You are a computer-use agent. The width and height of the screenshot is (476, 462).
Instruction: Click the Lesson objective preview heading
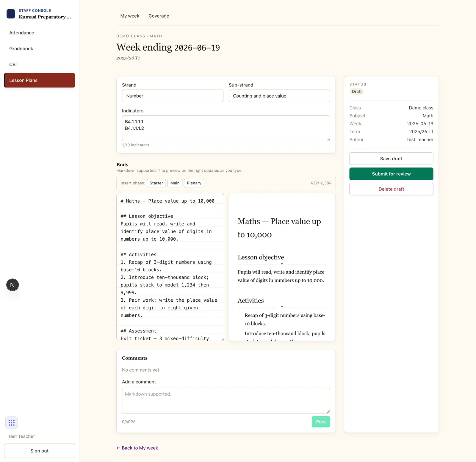[x=261, y=257]
